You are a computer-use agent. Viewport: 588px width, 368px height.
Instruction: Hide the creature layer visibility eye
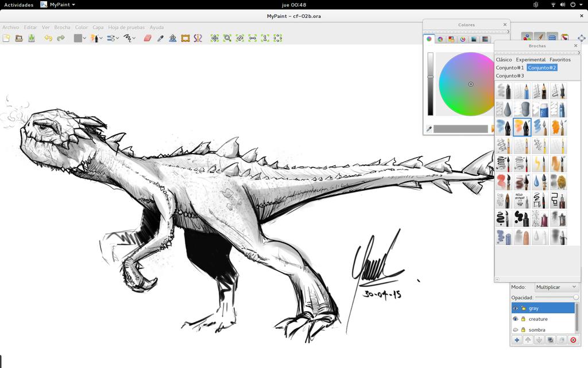[515, 319]
